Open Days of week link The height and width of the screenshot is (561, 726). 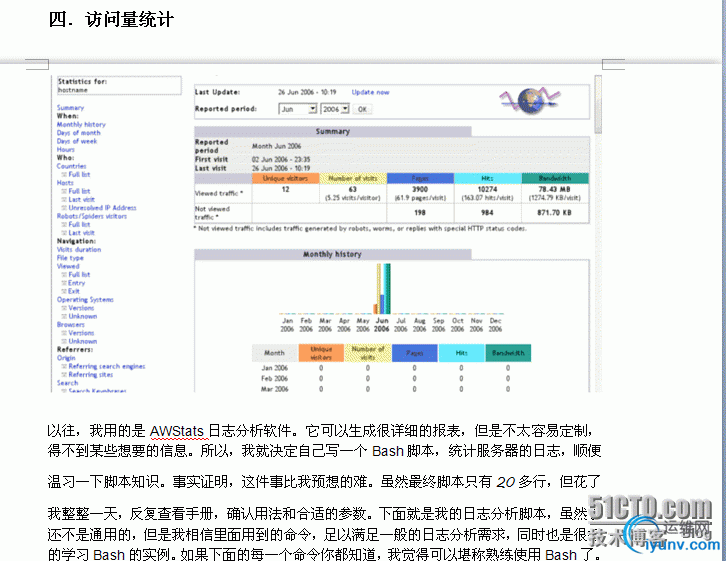pyautogui.click(x=77, y=141)
